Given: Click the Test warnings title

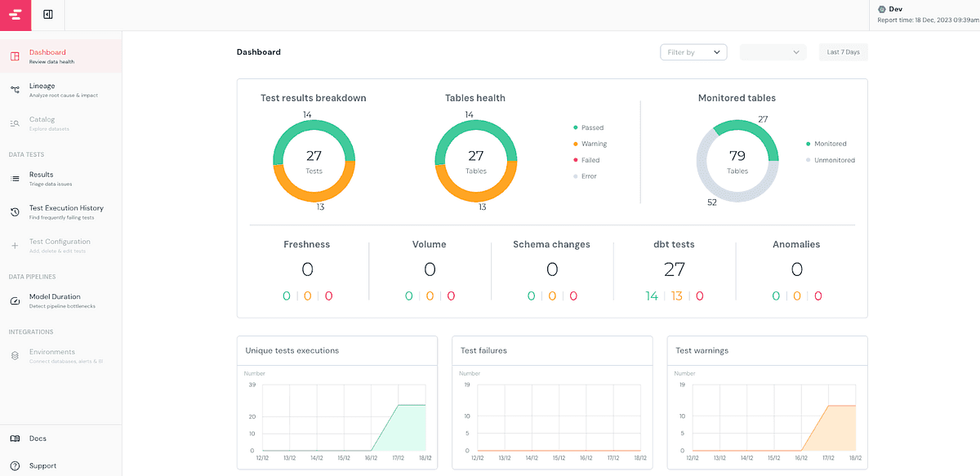Looking at the screenshot, I should pos(702,350).
